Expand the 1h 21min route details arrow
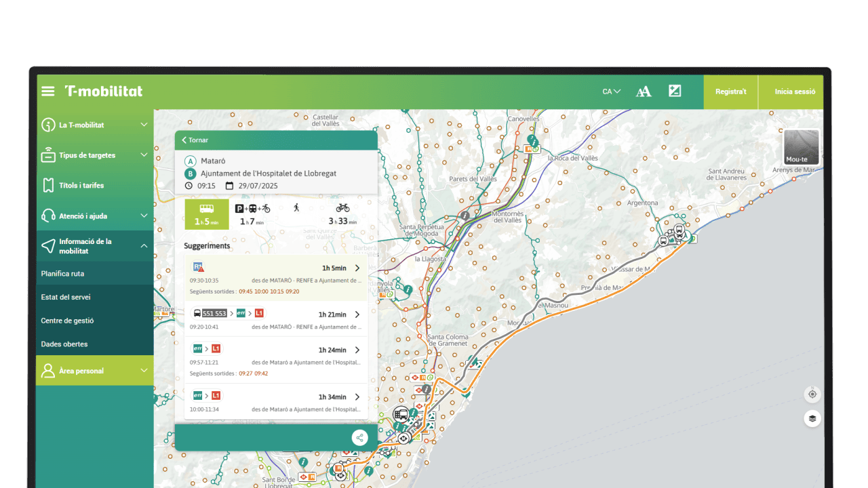 point(357,314)
